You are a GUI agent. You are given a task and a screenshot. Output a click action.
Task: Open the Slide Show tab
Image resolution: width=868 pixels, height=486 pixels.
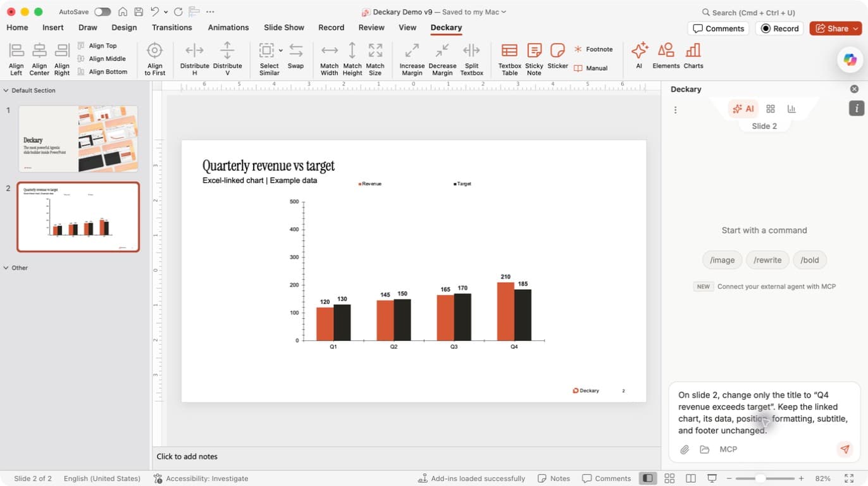click(284, 28)
